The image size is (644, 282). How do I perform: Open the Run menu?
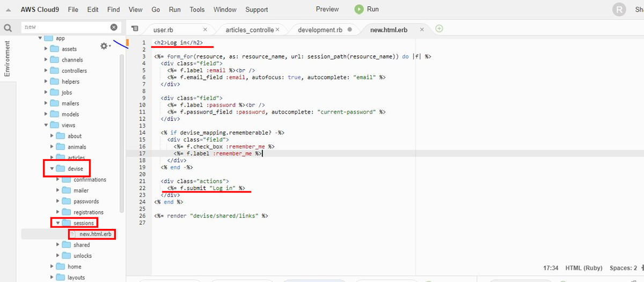174,10
